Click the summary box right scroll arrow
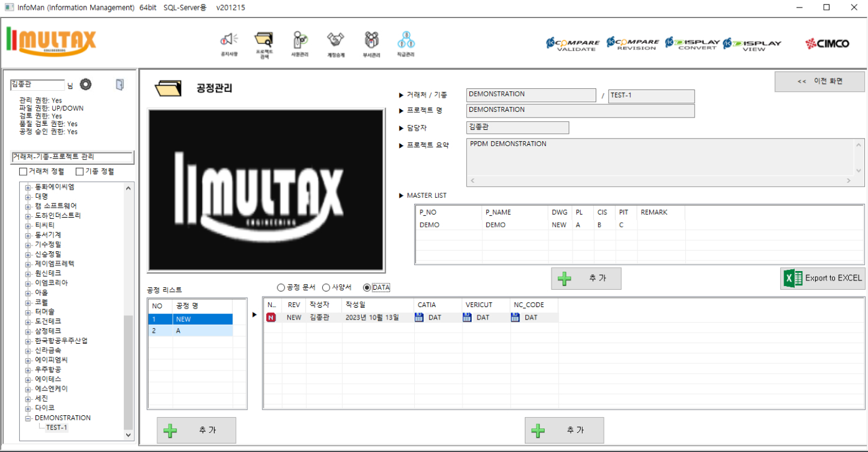 coord(850,181)
